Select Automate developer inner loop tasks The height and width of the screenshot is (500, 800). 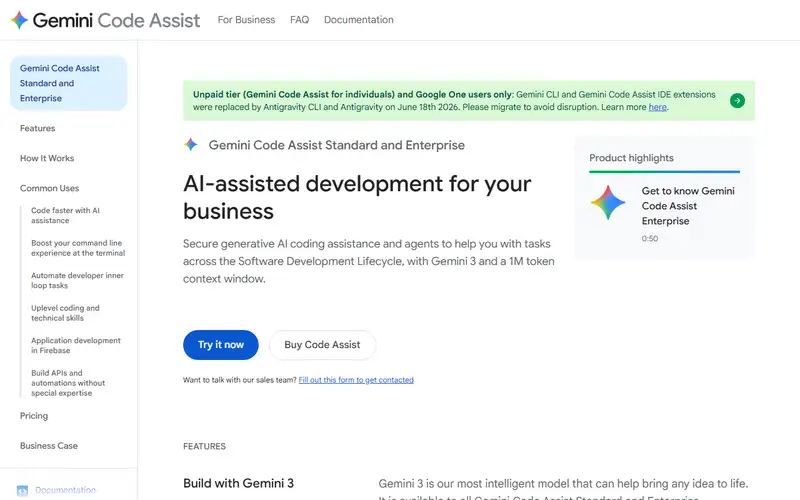78,281
